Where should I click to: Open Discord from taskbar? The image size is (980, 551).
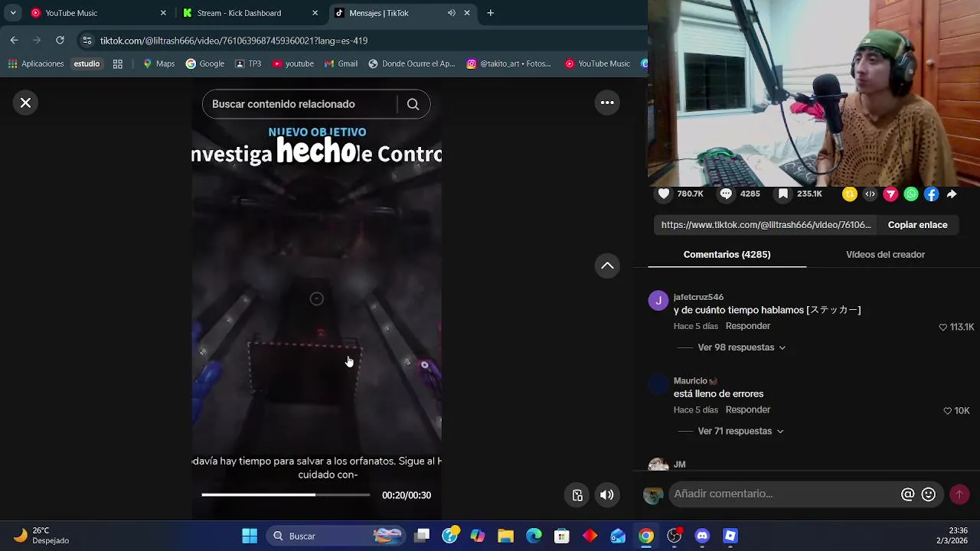(x=702, y=536)
